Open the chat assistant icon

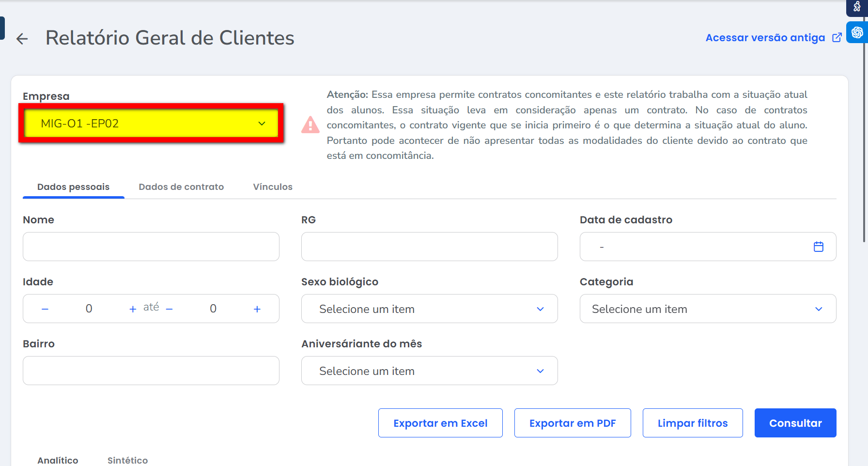click(x=857, y=32)
